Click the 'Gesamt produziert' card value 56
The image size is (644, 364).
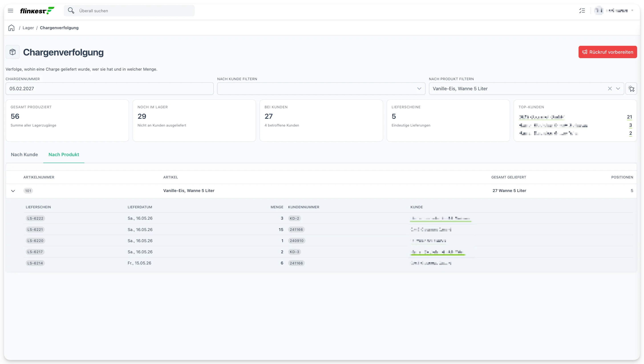pos(15,117)
